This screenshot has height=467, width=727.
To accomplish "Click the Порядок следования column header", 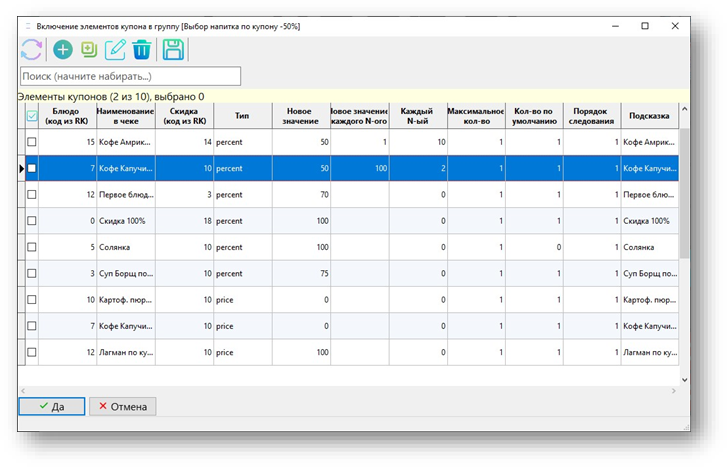I will point(591,116).
